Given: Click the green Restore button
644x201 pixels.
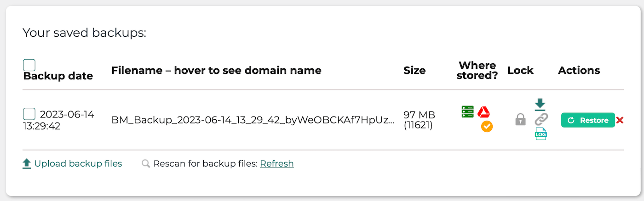Looking at the screenshot, I should (588, 120).
